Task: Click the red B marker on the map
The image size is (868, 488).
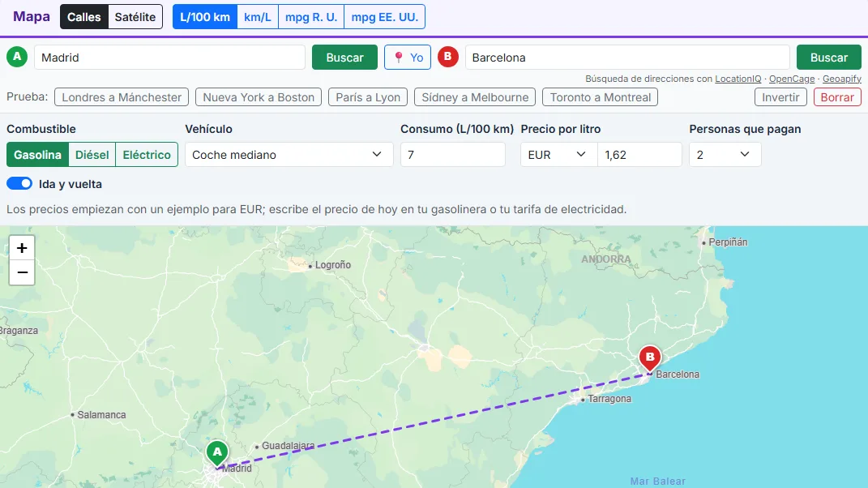Action: (650, 357)
